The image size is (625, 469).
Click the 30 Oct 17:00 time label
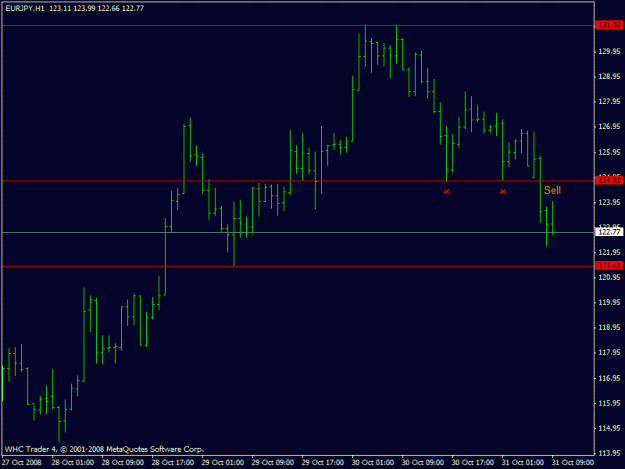473,463
